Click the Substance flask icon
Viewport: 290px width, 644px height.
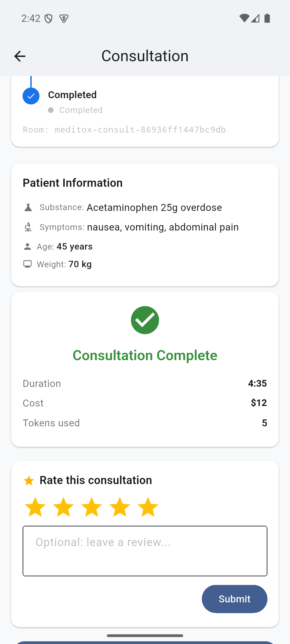(28, 207)
